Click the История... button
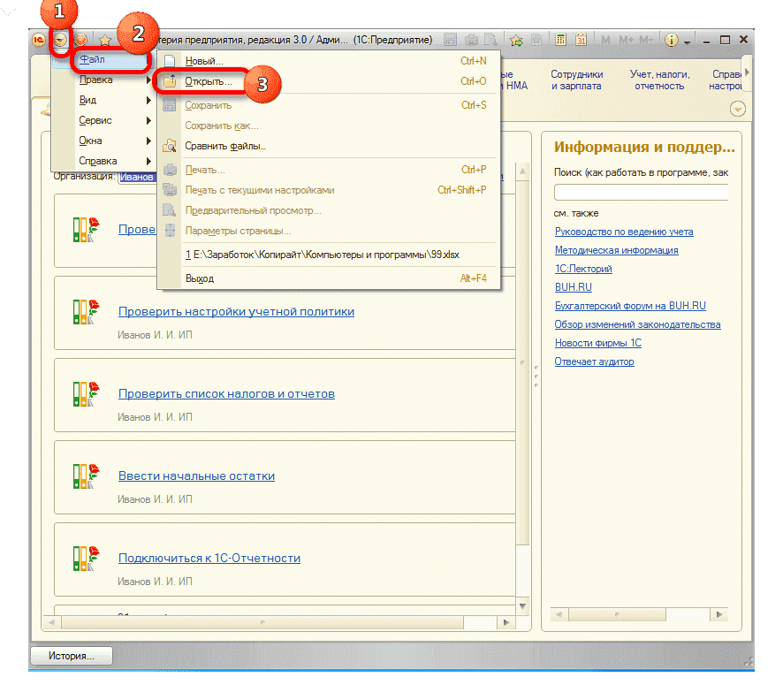783x700 pixels. (73, 656)
